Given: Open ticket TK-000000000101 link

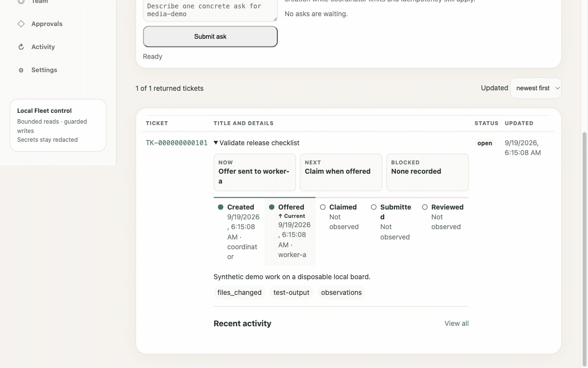Looking at the screenshot, I should [176, 143].
